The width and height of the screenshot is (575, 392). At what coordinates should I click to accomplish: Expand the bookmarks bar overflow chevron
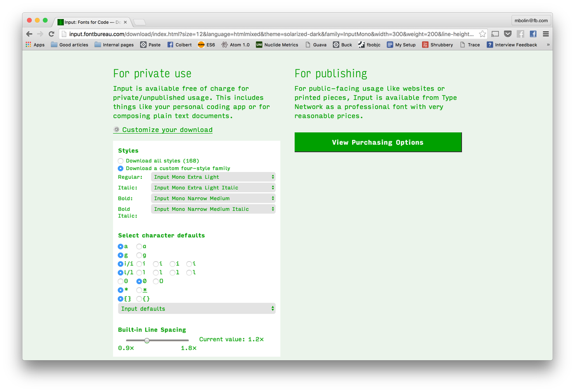(548, 45)
